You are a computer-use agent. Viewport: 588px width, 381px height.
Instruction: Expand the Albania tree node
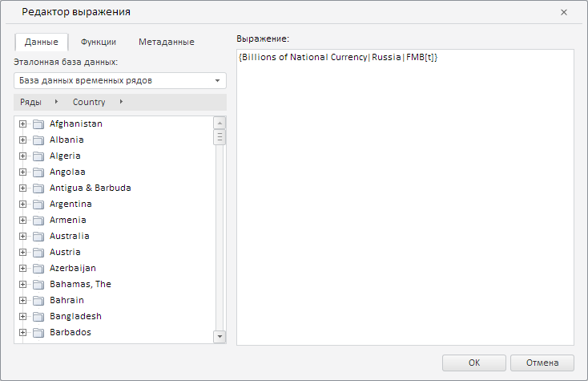point(23,140)
